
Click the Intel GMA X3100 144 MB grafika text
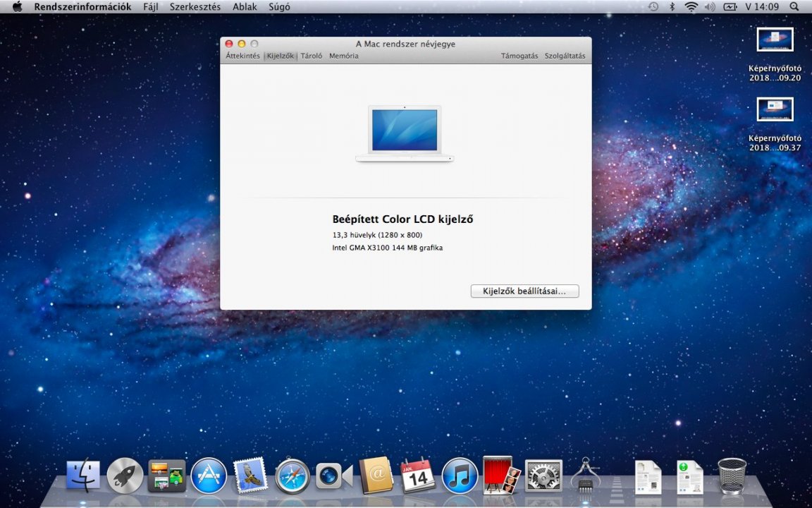tap(388, 248)
